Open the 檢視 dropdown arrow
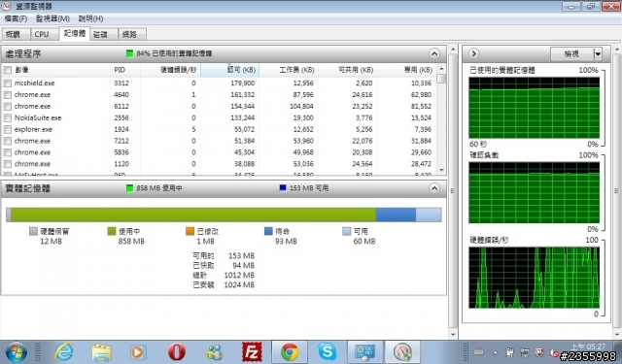Screen dimensions: 622x364 (x=598, y=53)
